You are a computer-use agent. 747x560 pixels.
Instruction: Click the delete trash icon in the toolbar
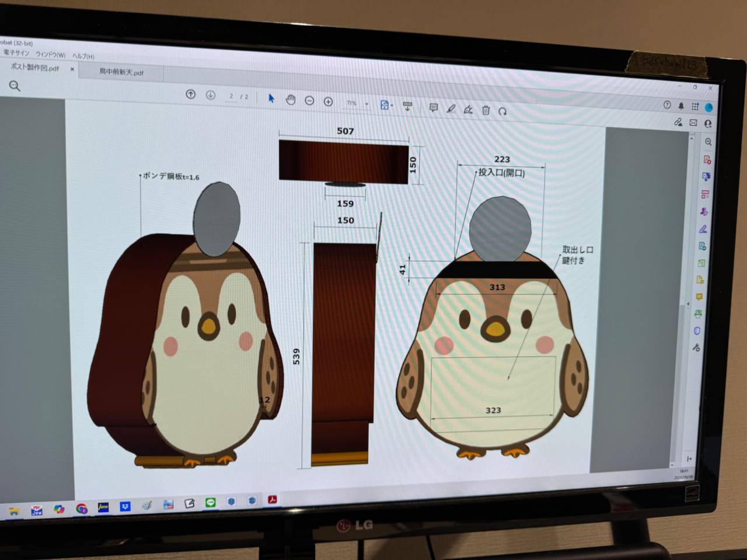(486, 110)
